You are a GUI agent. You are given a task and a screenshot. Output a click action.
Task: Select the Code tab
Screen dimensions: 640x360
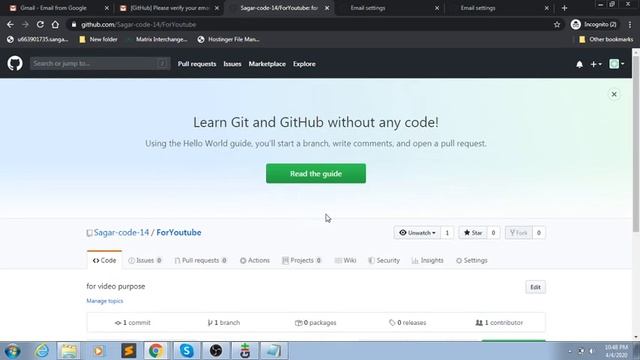pos(104,260)
